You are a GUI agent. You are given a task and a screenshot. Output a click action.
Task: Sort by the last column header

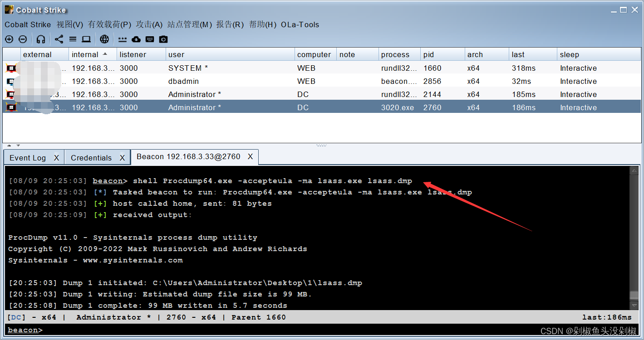533,54
